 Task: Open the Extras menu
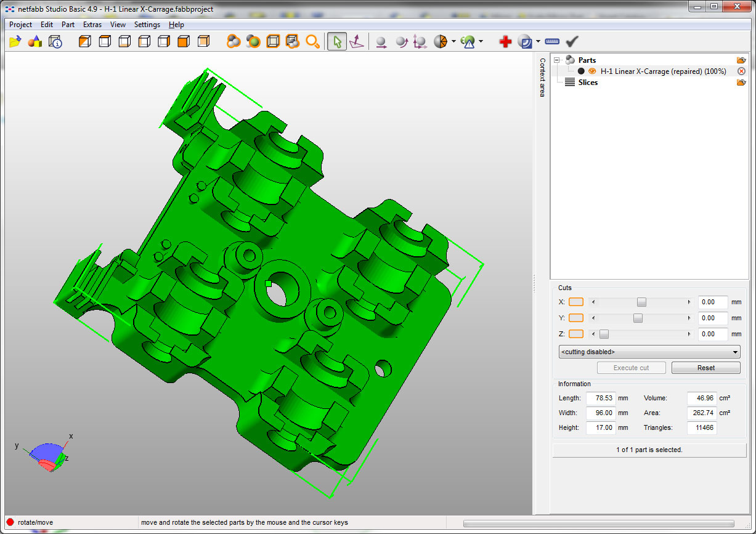coord(92,25)
